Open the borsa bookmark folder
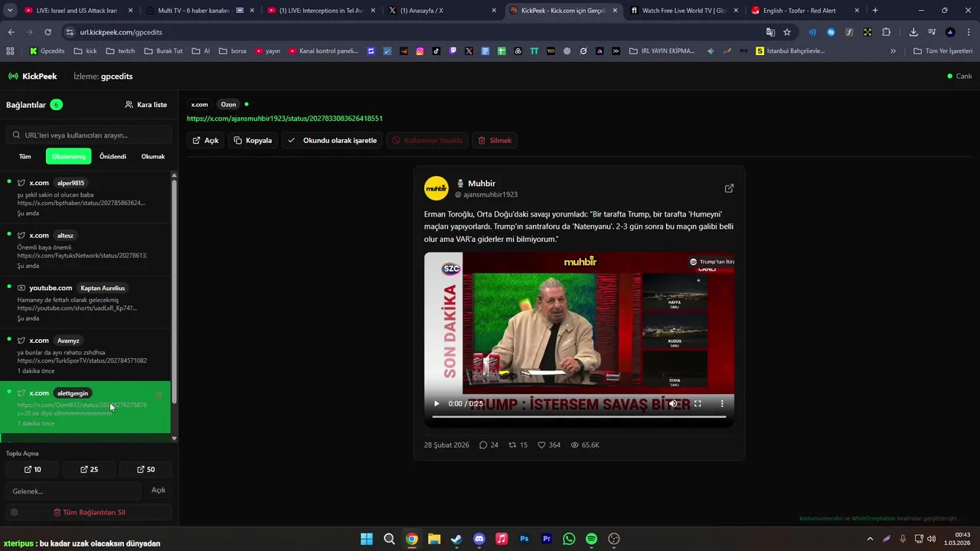The height and width of the screenshot is (551, 980). [232, 51]
